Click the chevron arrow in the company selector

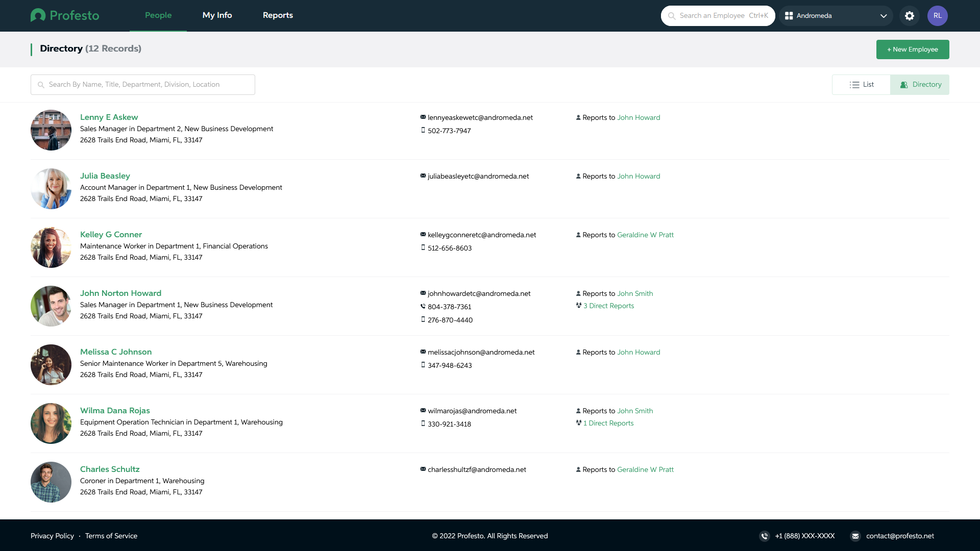[x=884, y=16]
